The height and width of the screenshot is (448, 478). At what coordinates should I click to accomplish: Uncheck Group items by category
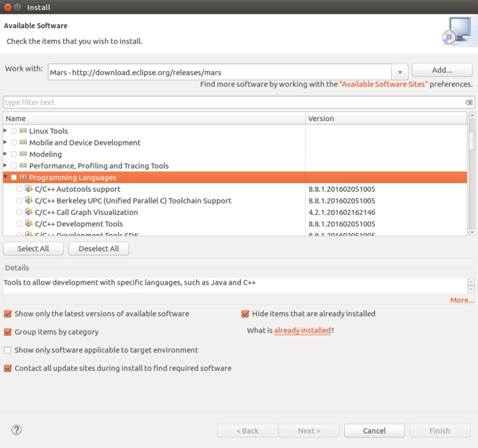pyautogui.click(x=8, y=332)
